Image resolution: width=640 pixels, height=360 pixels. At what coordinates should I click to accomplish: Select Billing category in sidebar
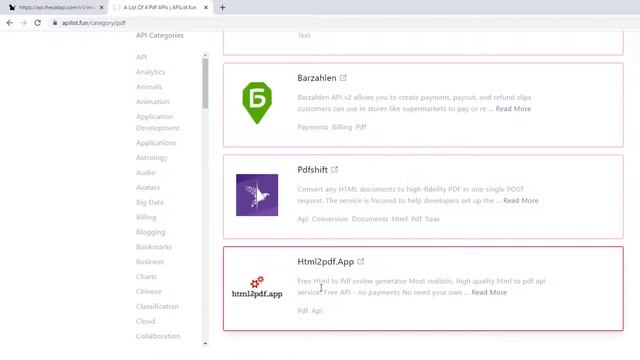coord(146,217)
